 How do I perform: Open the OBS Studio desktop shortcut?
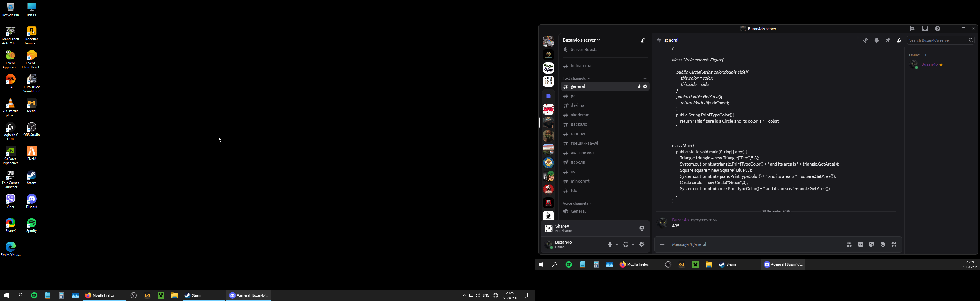(x=32, y=130)
